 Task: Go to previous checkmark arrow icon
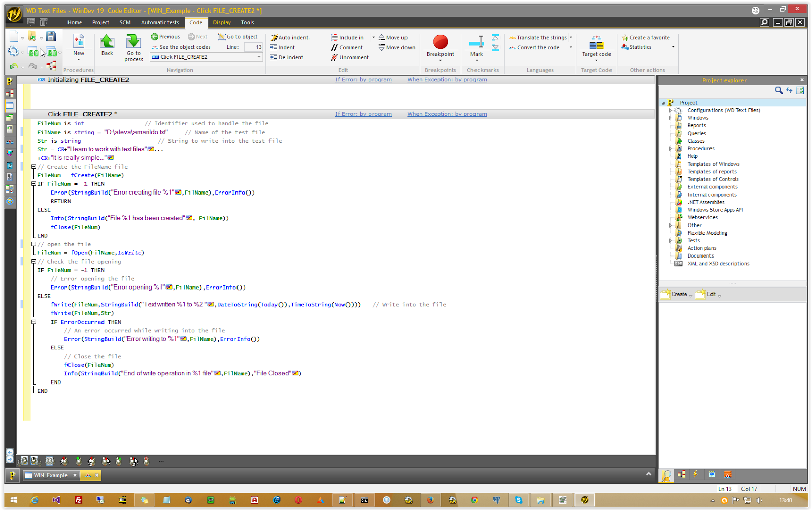click(495, 38)
